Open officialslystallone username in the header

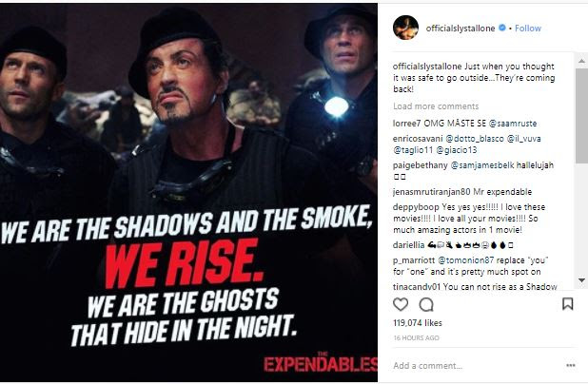pyautogui.click(x=461, y=29)
